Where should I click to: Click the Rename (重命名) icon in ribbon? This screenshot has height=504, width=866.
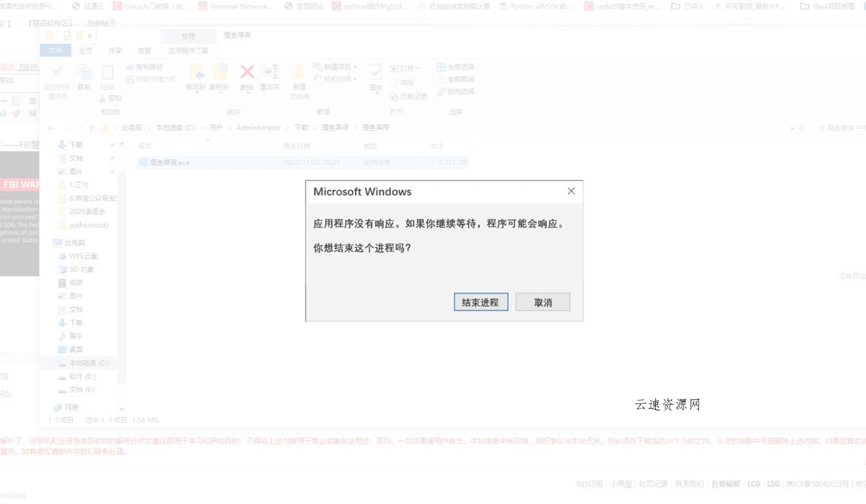point(270,72)
